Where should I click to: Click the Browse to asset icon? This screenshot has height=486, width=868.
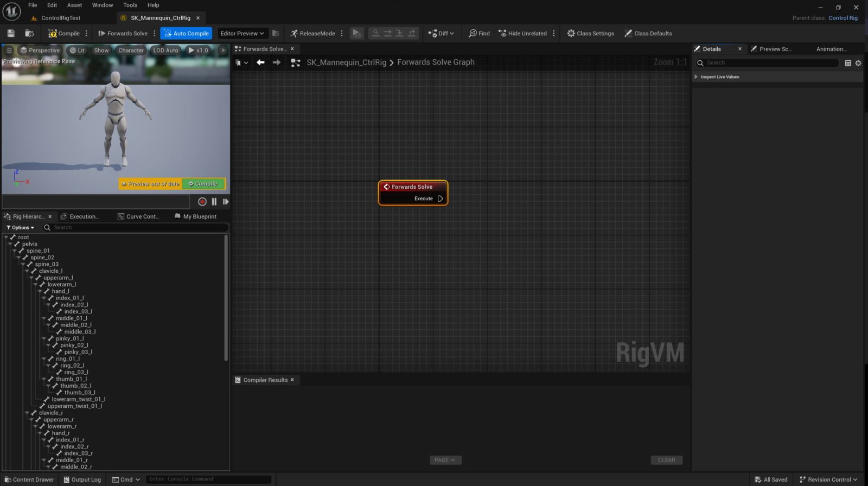coord(29,34)
